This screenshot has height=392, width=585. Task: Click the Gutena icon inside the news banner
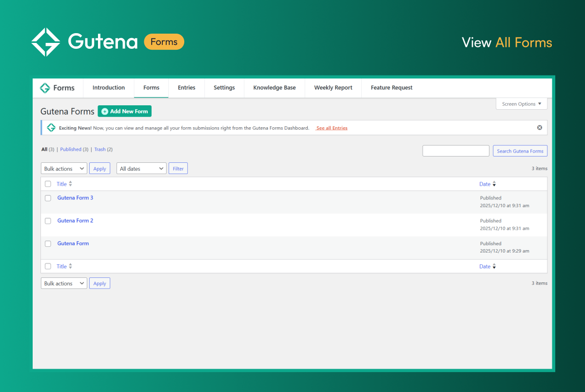point(51,127)
